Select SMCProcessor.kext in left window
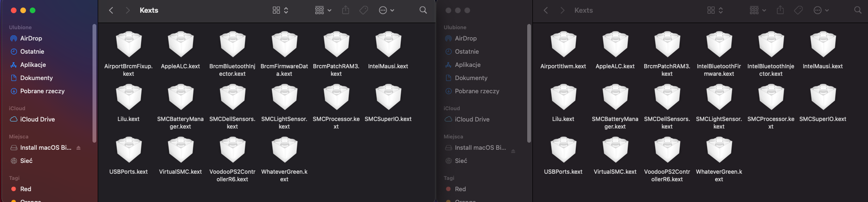The image size is (868, 202). click(x=336, y=106)
